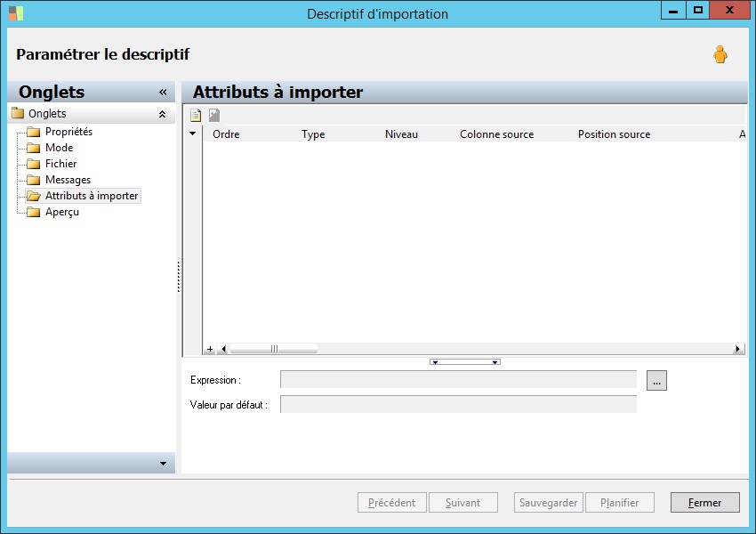Image resolution: width=756 pixels, height=534 pixels.
Task: Click in the Valeur par défaut field
Action: point(459,404)
